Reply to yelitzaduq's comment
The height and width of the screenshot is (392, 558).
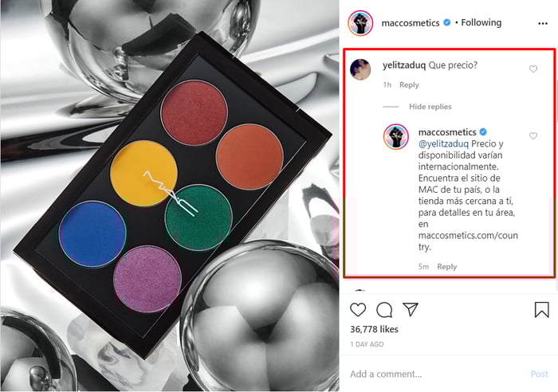pos(409,85)
